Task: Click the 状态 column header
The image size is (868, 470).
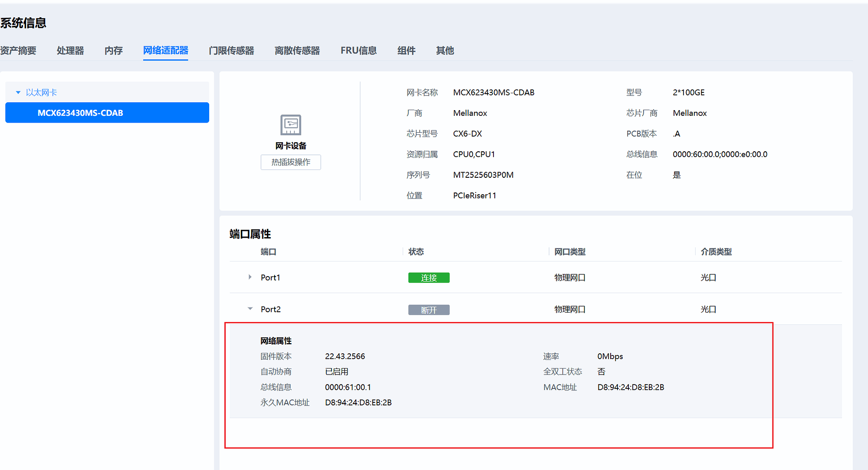Action: point(416,251)
